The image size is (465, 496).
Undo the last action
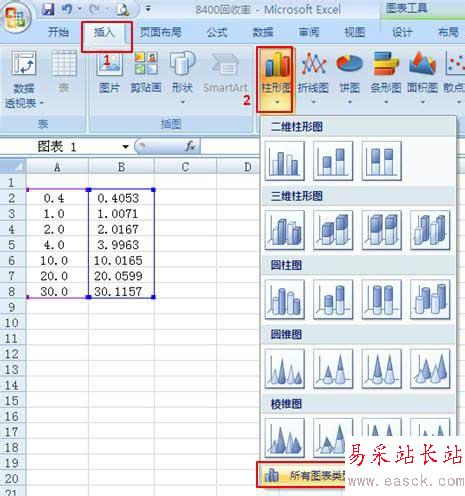coord(67,9)
